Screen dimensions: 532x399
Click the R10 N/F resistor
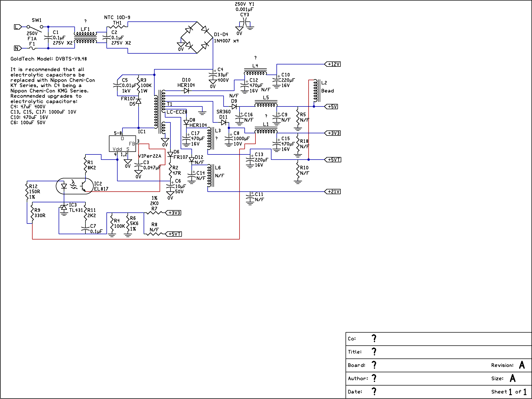coord(298,170)
